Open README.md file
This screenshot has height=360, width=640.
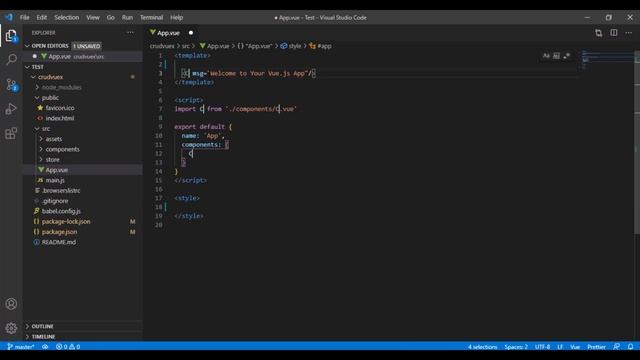pos(59,242)
